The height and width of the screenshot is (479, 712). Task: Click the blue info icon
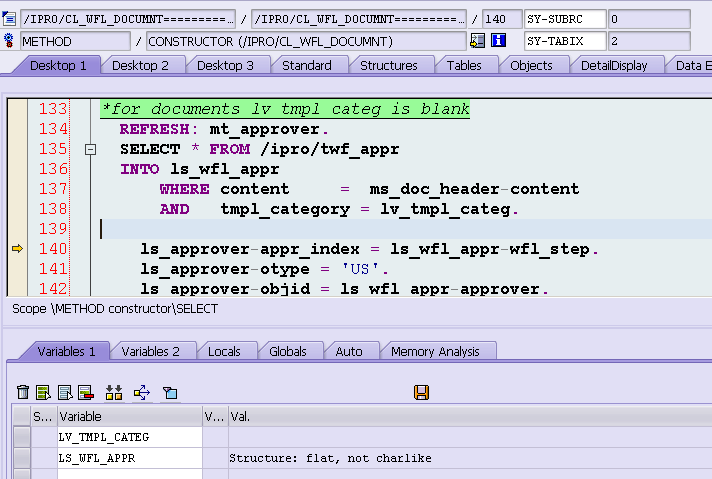pos(499,41)
